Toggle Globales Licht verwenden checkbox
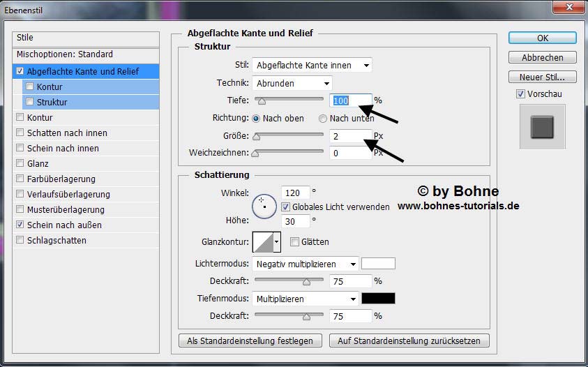588x367 pixels. point(285,207)
